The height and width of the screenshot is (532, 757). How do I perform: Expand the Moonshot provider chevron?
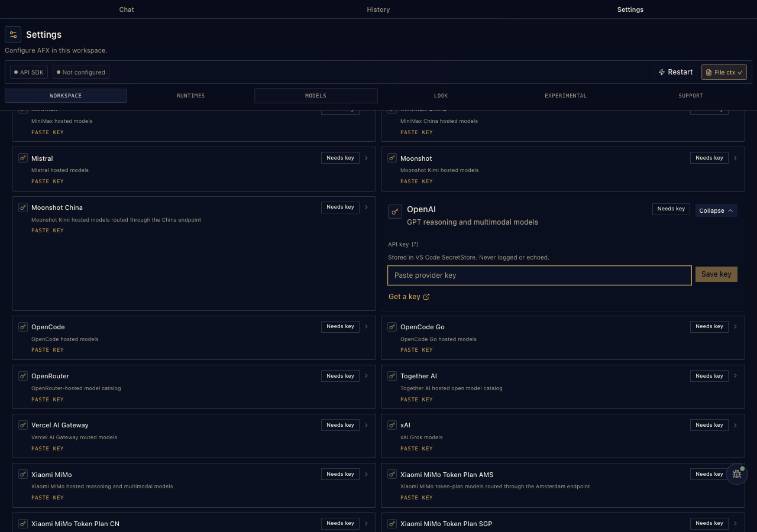736,158
